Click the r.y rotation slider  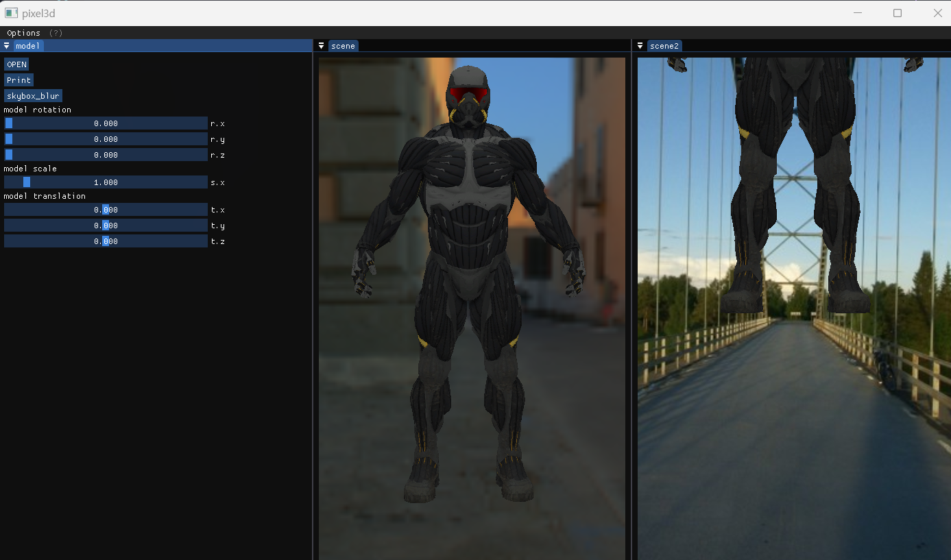point(106,139)
